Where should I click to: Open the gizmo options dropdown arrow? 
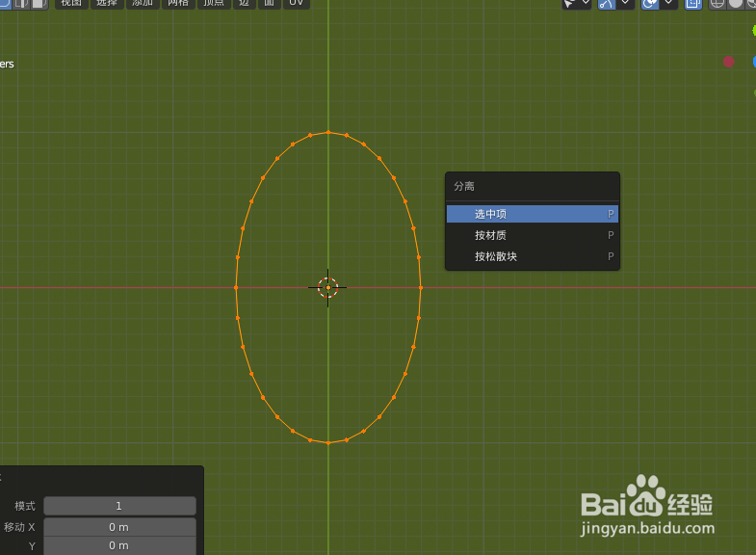pos(625,4)
